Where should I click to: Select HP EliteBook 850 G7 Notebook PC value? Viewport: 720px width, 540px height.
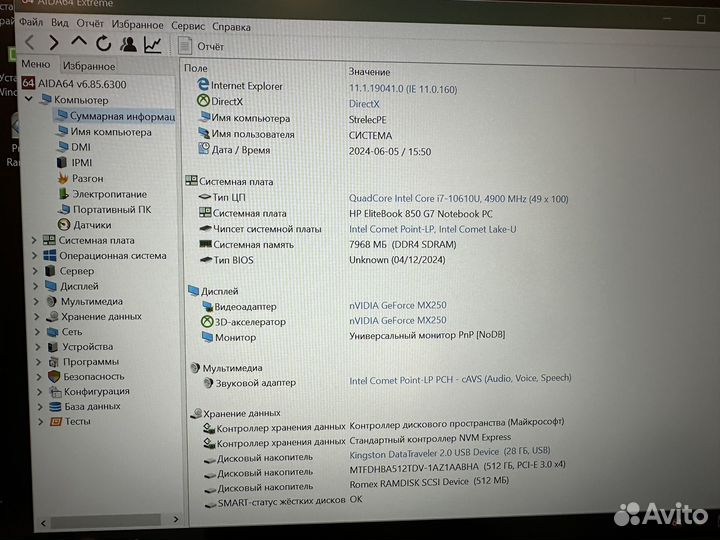421,214
